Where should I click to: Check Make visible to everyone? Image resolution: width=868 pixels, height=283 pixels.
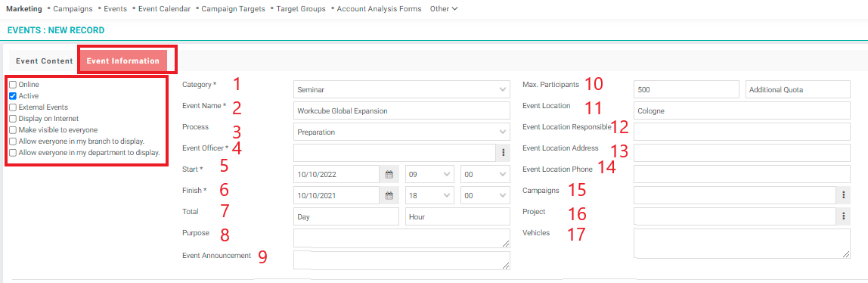point(13,129)
